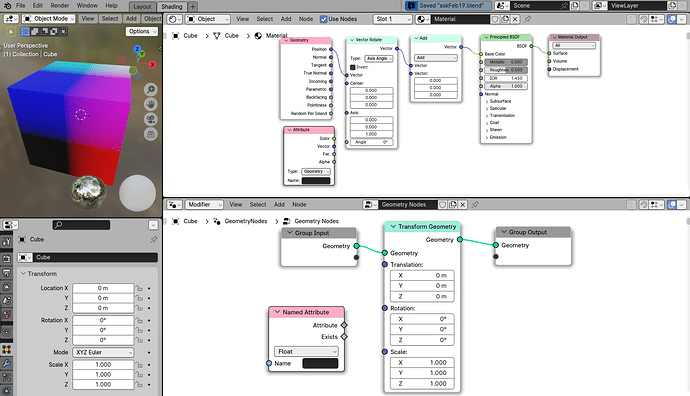The image size is (690, 396).
Task: Toggle overlay button in shader editor header
Action: pos(672,19)
